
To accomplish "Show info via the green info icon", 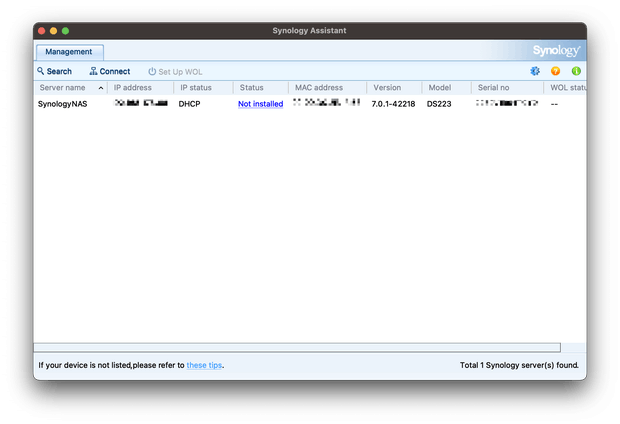I will pos(576,71).
